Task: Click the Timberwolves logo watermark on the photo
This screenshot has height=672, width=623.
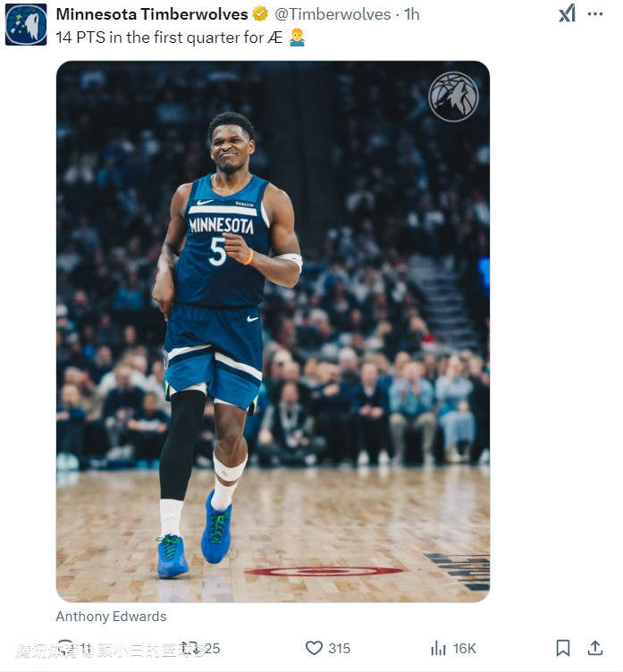Action: (x=453, y=97)
